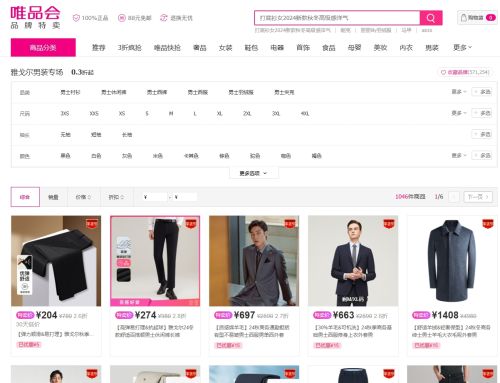The height and width of the screenshot is (383, 500).
Task: Click the minimum price input field
Action: coord(154,197)
